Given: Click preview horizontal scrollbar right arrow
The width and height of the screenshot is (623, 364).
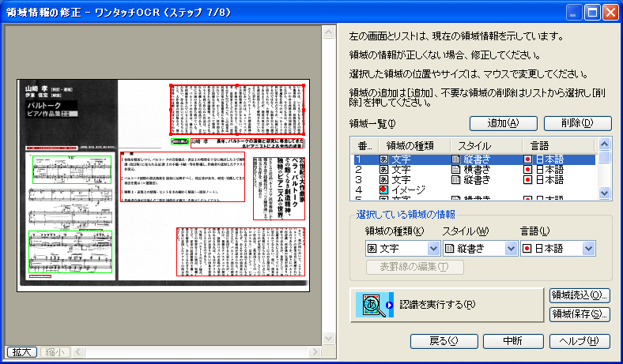Looking at the screenshot, I should click(x=315, y=352).
